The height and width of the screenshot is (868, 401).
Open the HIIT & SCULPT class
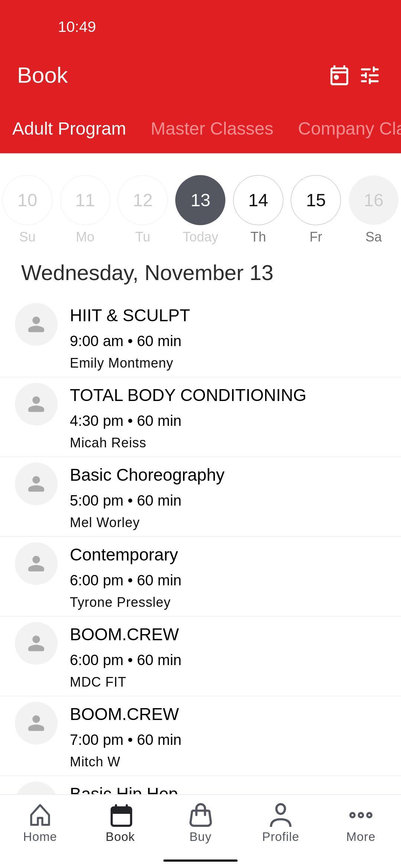[200, 338]
